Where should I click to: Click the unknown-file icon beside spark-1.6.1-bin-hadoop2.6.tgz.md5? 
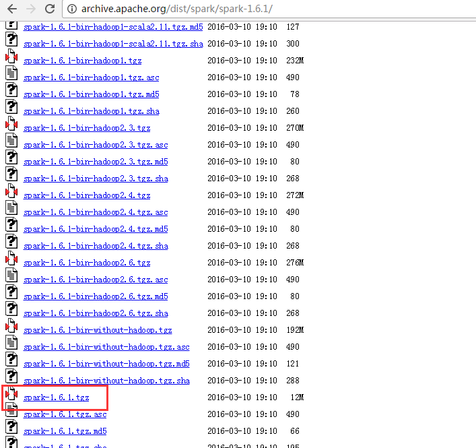(x=11, y=293)
